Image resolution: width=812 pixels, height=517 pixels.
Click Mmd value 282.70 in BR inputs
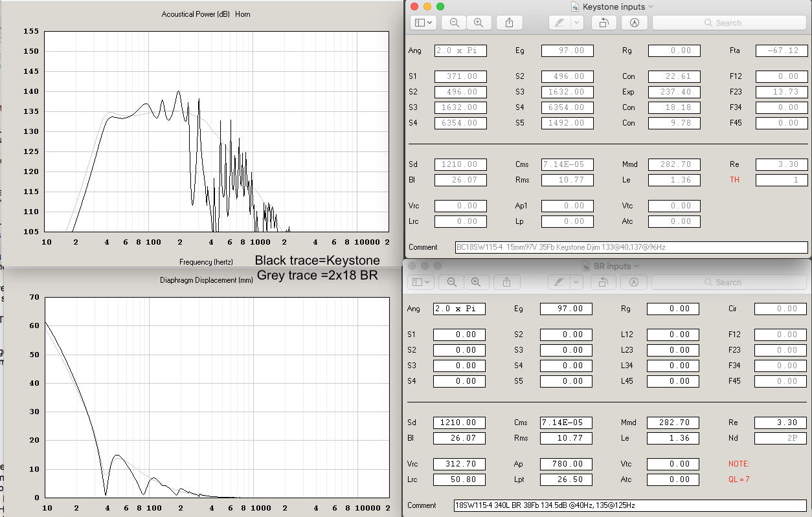(x=673, y=423)
